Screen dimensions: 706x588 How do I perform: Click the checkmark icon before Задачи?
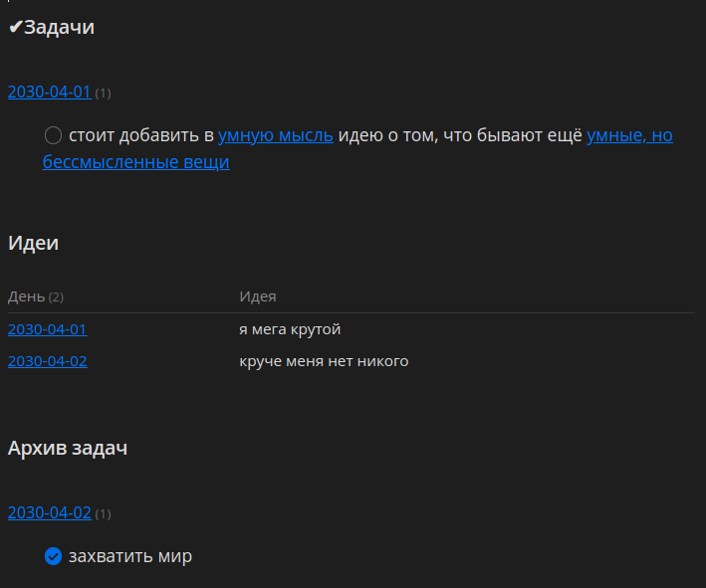coord(15,27)
